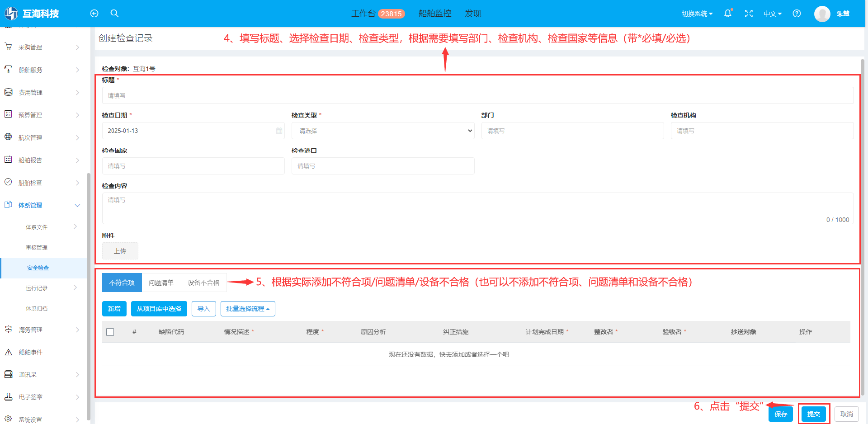Toggle fullscreen mode icon
The width and height of the screenshot is (868, 424).
[749, 14]
